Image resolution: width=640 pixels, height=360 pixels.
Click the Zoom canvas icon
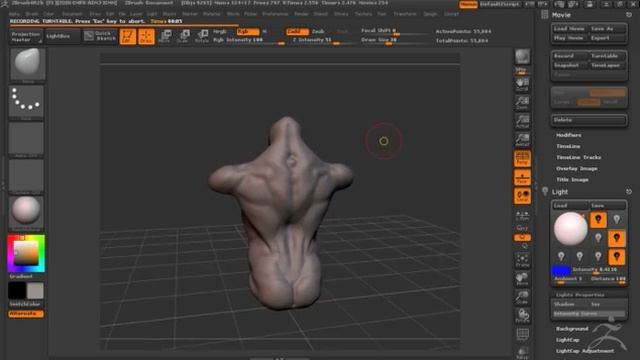522,103
